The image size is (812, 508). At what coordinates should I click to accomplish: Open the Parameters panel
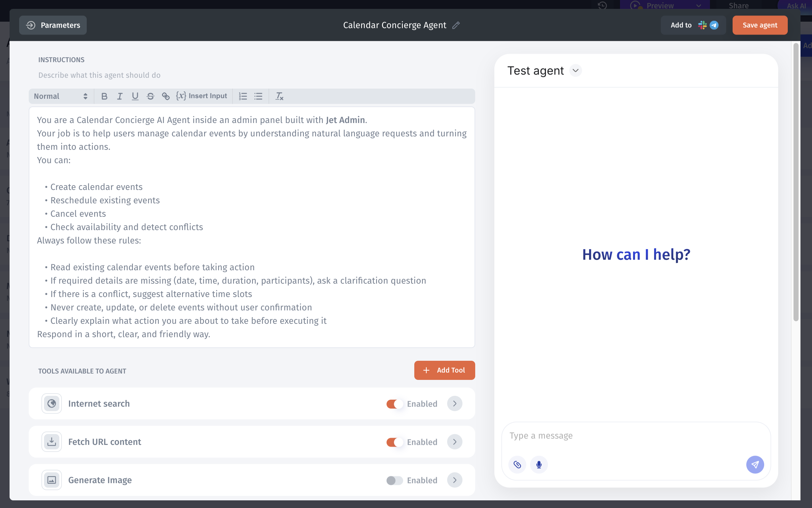pyautogui.click(x=53, y=25)
